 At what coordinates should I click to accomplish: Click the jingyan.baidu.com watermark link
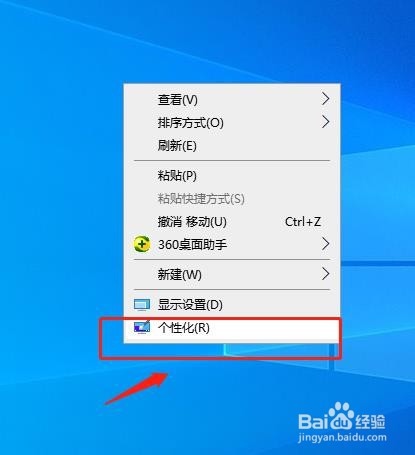[x=343, y=437]
